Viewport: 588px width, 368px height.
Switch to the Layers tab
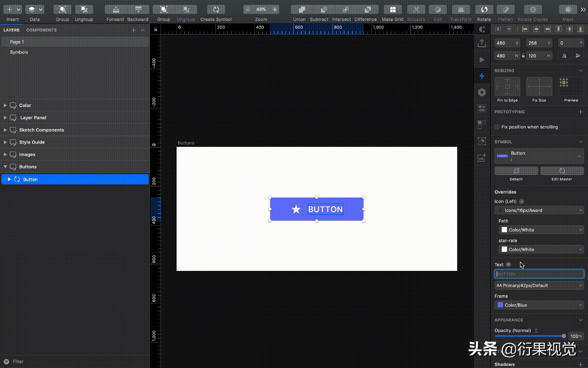(x=11, y=30)
